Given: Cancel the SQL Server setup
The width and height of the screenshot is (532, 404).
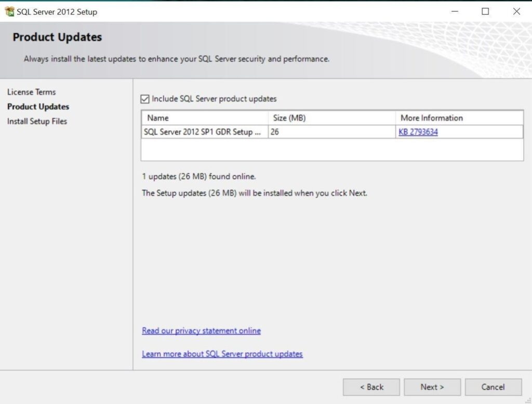Looking at the screenshot, I should 493,387.
